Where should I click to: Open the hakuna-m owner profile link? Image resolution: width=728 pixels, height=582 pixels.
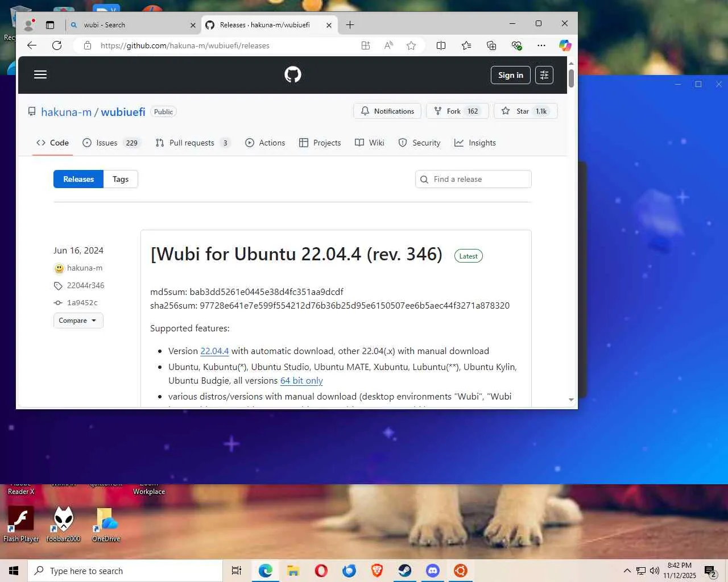click(66, 112)
